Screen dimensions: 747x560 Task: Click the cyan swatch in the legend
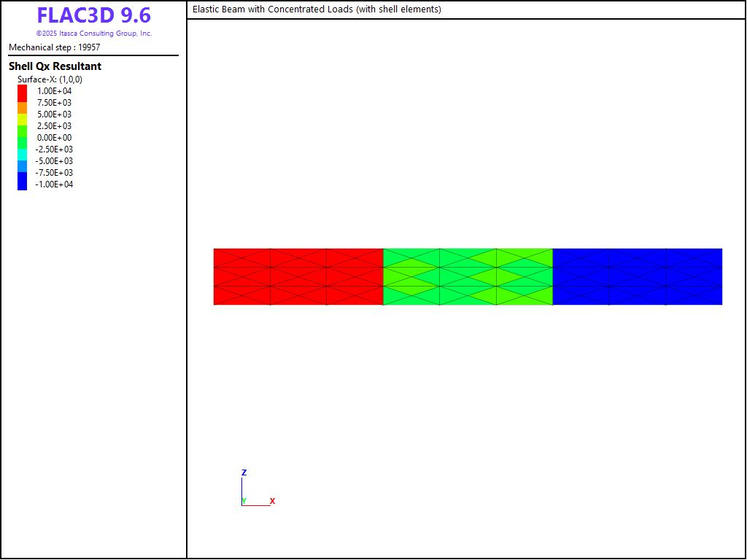click(x=23, y=154)
